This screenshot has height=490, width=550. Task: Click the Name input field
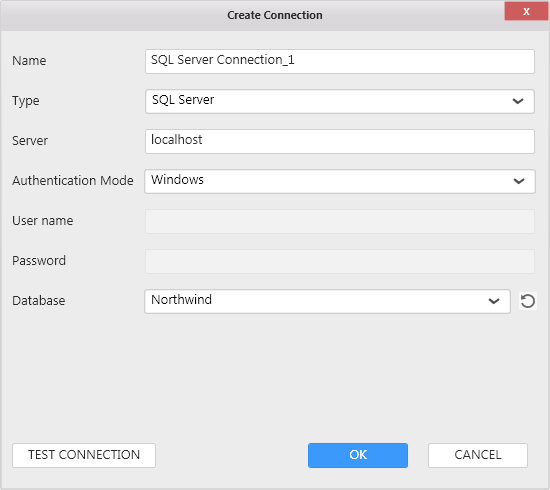point(340,61)
